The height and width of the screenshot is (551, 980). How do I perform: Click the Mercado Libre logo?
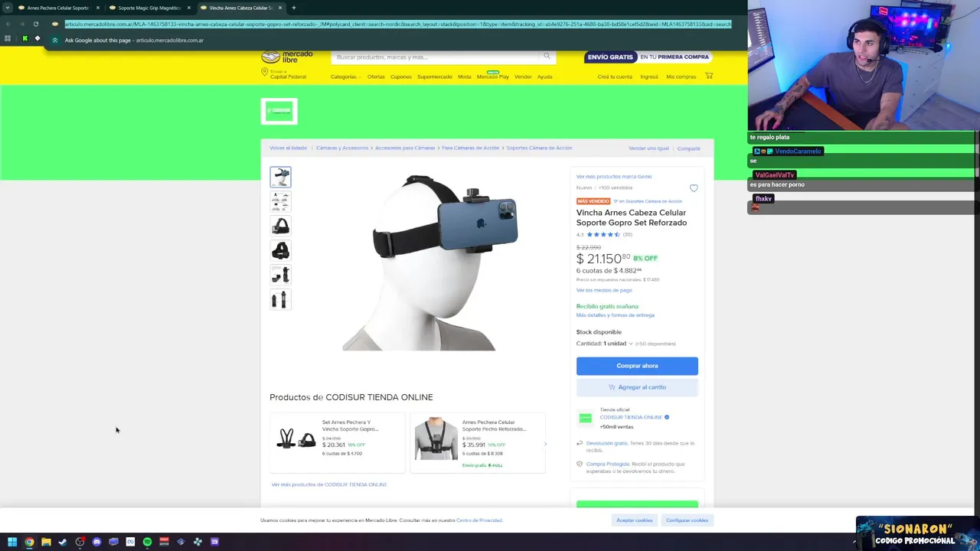286,57
